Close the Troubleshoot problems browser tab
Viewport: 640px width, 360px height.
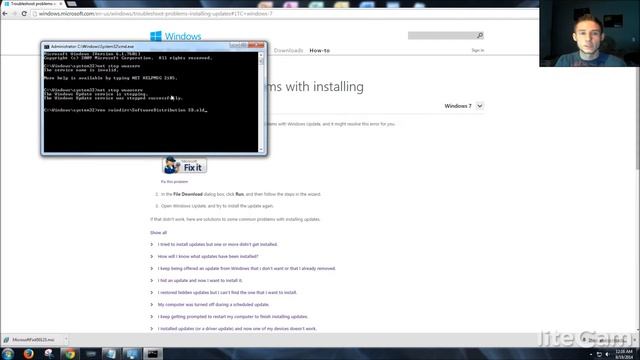(61, 4)
